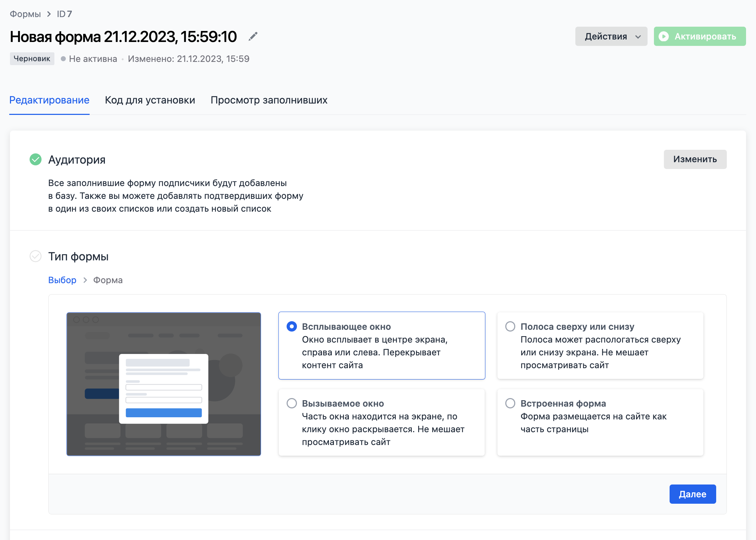Switch to the Код для установки tab
Screen dimensions: 756x540
(x=150, y=100)
